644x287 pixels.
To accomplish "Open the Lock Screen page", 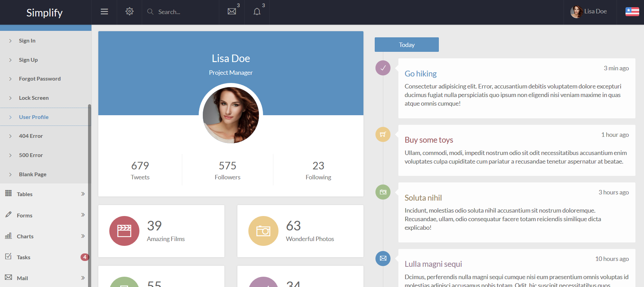I will 34,98.
